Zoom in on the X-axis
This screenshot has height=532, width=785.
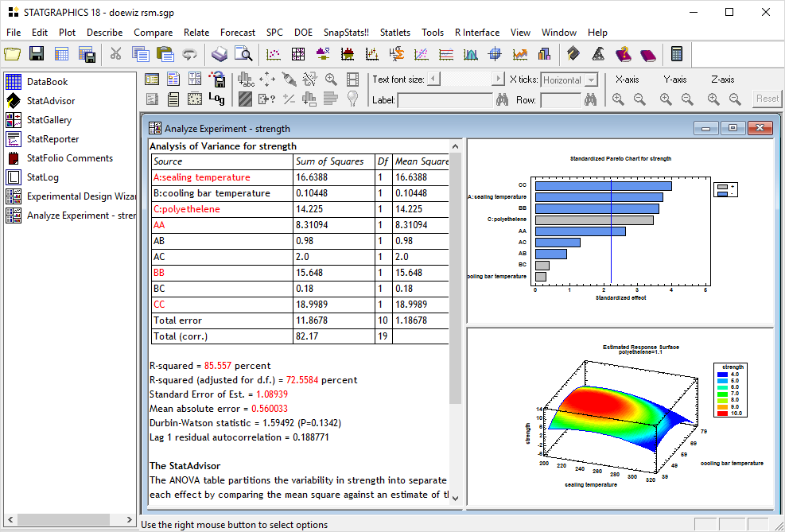618,99
